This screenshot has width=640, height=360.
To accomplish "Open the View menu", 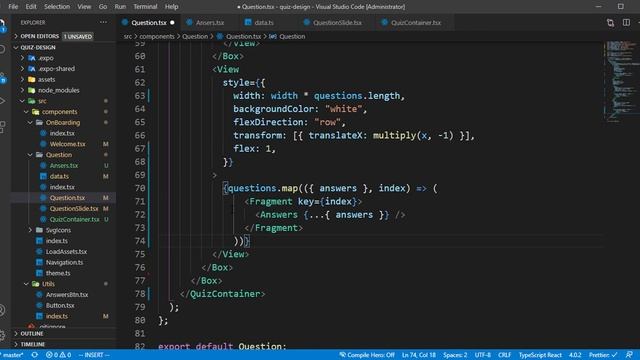I will click(x=84, y=7).
